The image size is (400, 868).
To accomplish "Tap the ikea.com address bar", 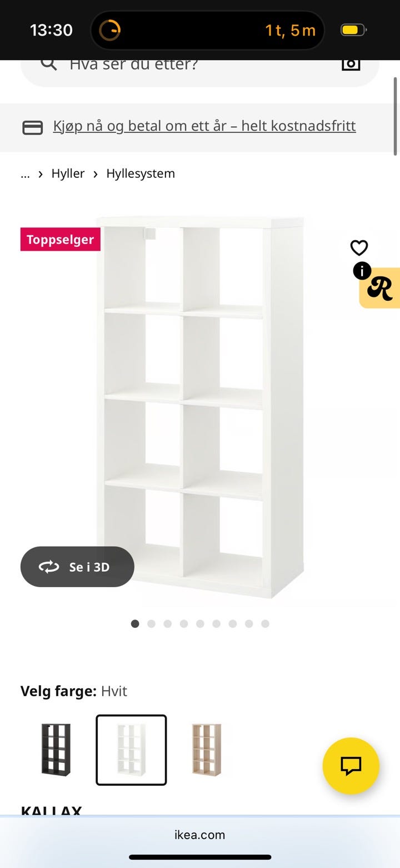I will (x=200, y=835).
